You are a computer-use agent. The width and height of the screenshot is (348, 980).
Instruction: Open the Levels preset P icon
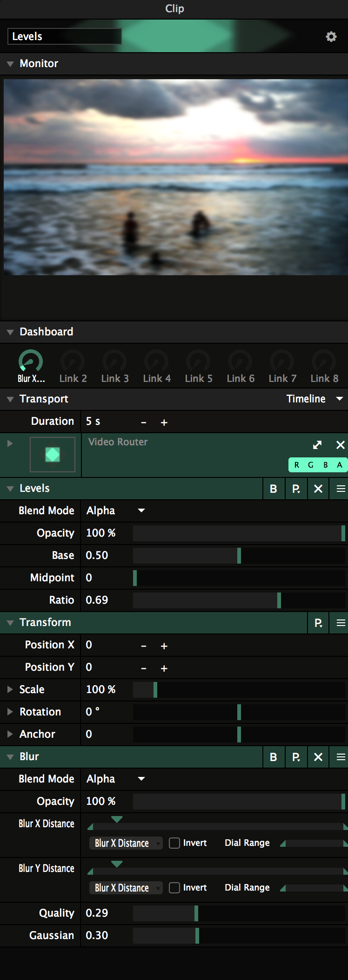(296, 489)
